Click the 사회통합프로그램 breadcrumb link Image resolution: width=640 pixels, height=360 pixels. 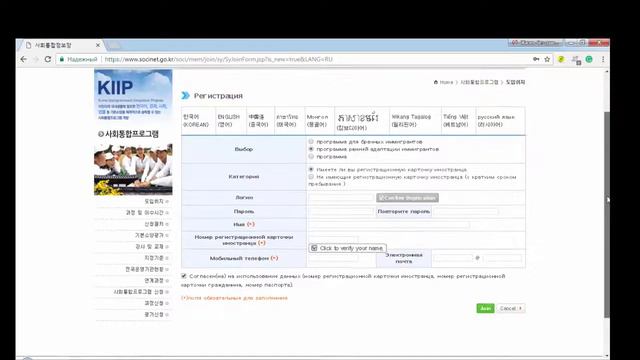[x=479, y=82]
